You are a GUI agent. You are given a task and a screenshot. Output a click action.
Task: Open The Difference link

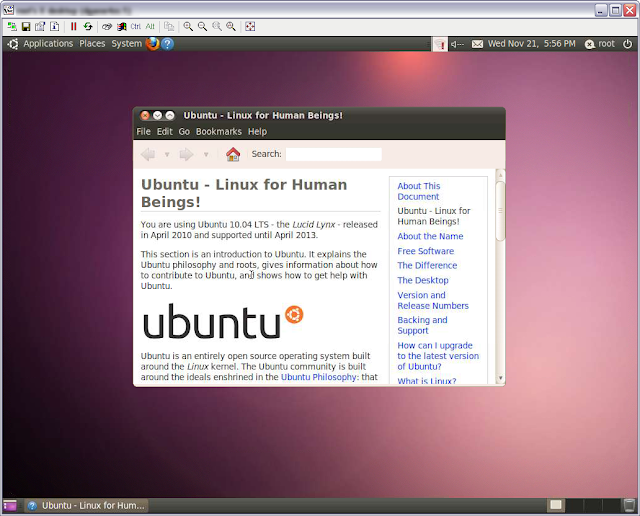coord(427,265)
